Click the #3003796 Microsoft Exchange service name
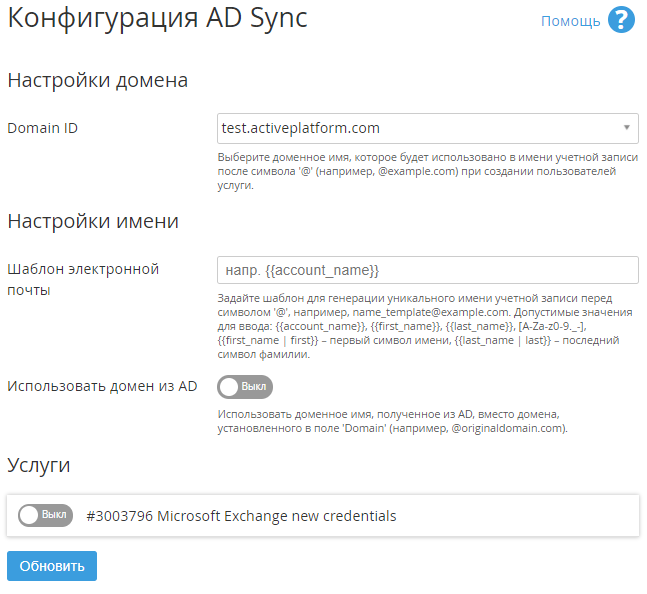The height and width of the screenshot is (594, 647). pos(241,516)
